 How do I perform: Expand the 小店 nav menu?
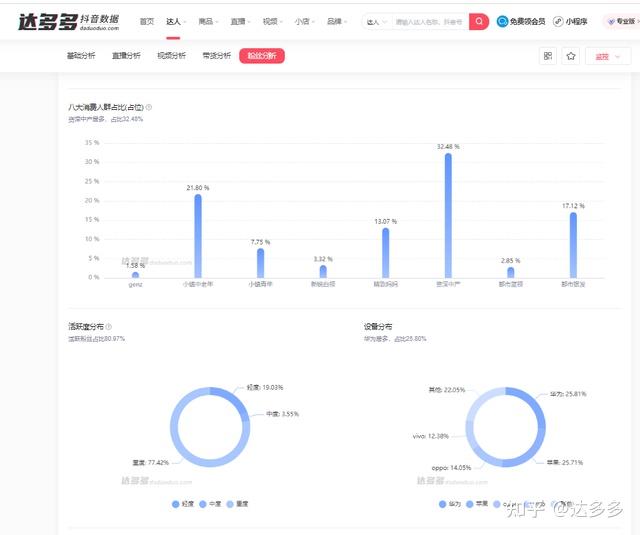pos(304,21)
